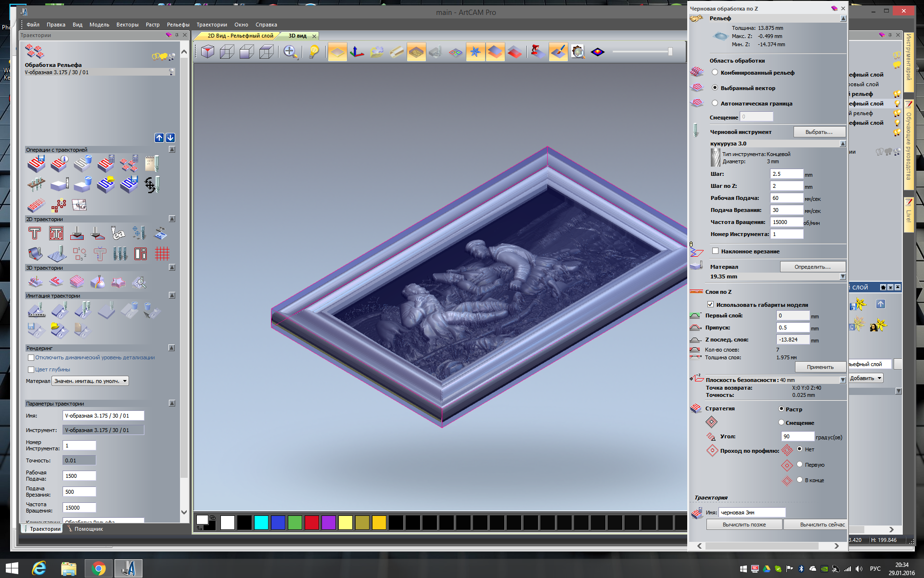Switch to the 2D Вид tab

[240, 36]
